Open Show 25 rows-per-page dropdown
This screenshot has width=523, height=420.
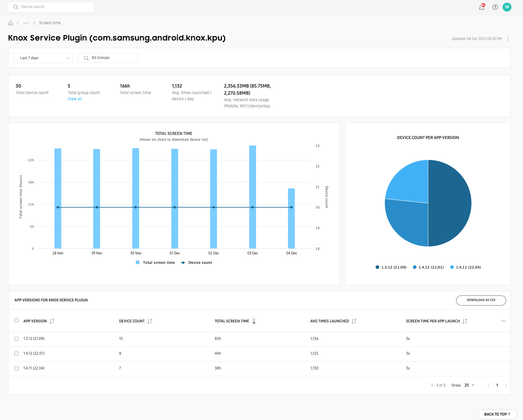[x=469, y=385]
